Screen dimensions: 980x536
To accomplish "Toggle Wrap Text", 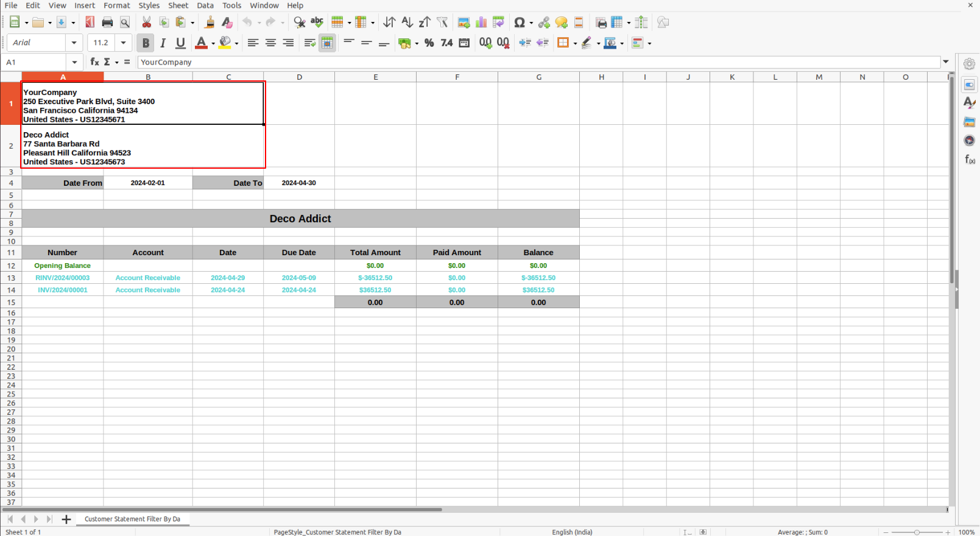I will click(x=309, y=43).
